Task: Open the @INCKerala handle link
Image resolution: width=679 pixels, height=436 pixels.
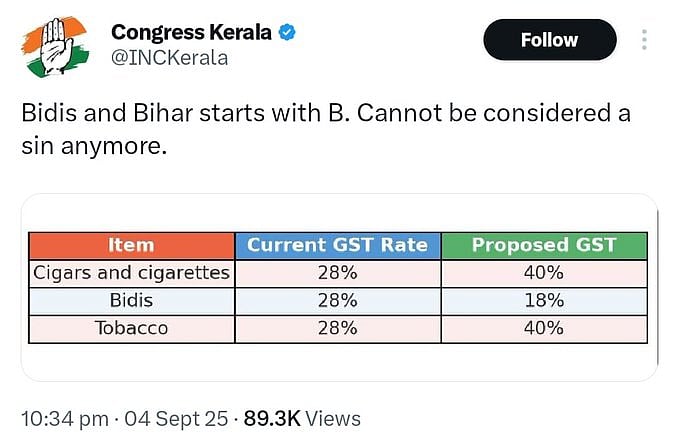Action: [170, 58]
